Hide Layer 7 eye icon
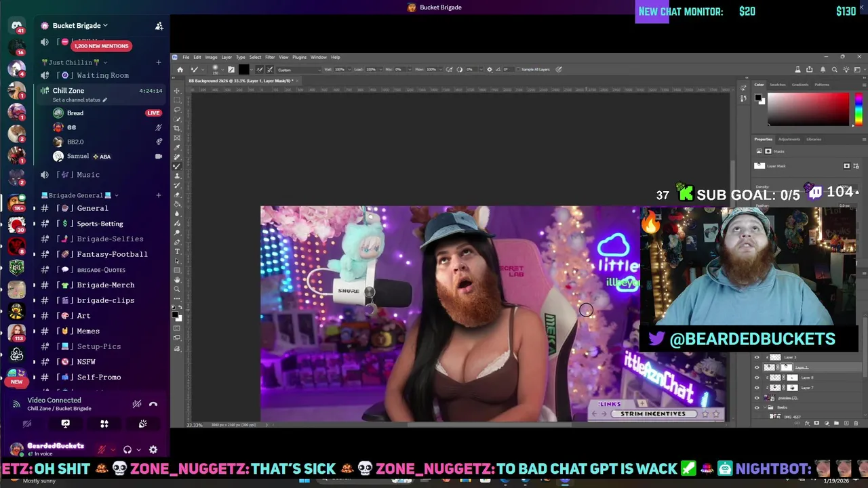 pos(757,388)
